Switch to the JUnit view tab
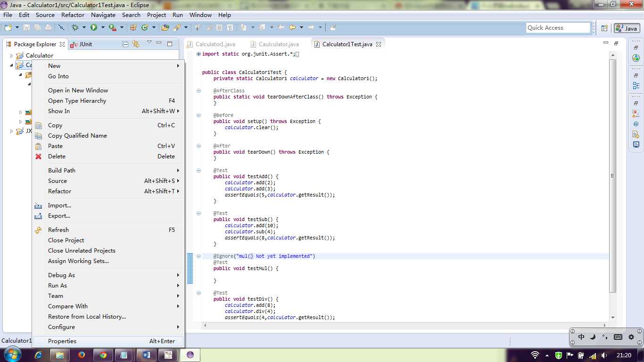The image size is (644, 362). (x=81, y=44)
